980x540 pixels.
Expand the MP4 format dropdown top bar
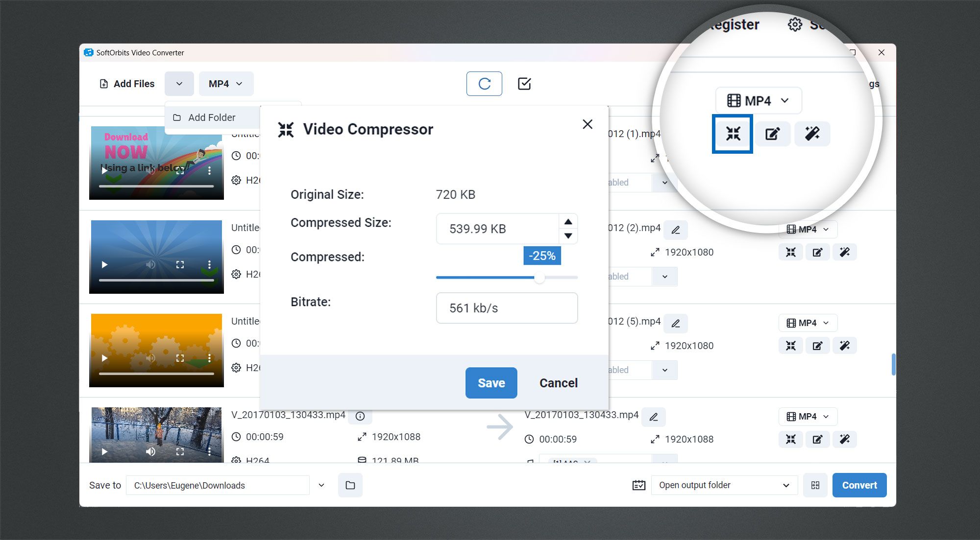[225, 84]
